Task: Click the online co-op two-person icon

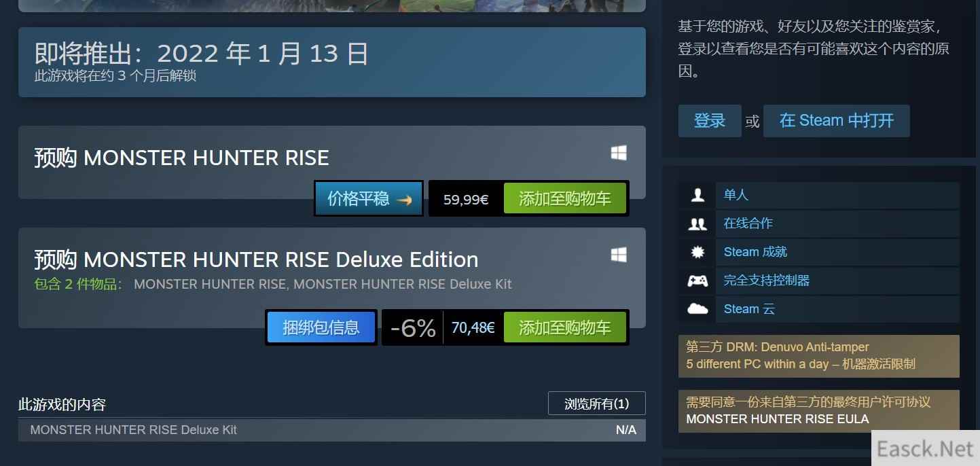Action: 697,223
